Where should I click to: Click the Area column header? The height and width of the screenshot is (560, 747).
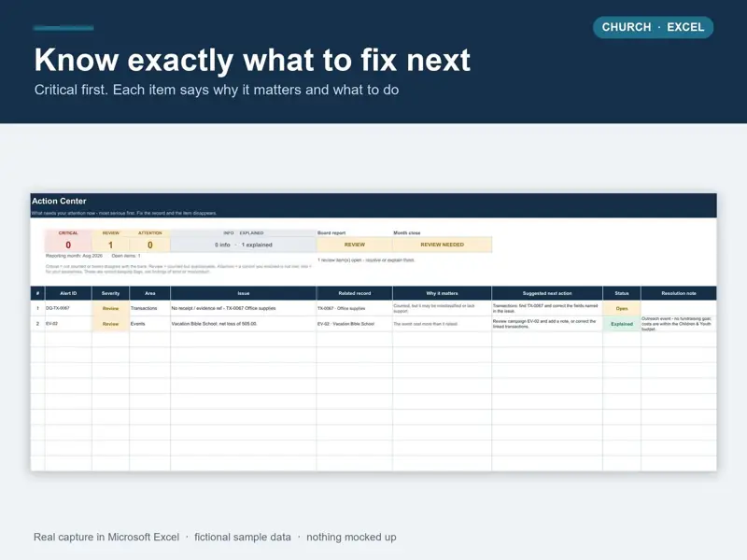coord(149,293)
